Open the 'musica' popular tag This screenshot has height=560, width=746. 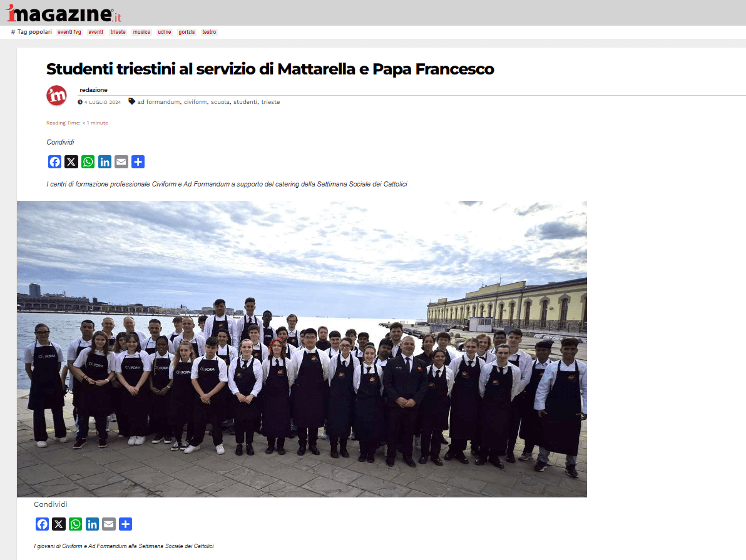tap(142, 32)
